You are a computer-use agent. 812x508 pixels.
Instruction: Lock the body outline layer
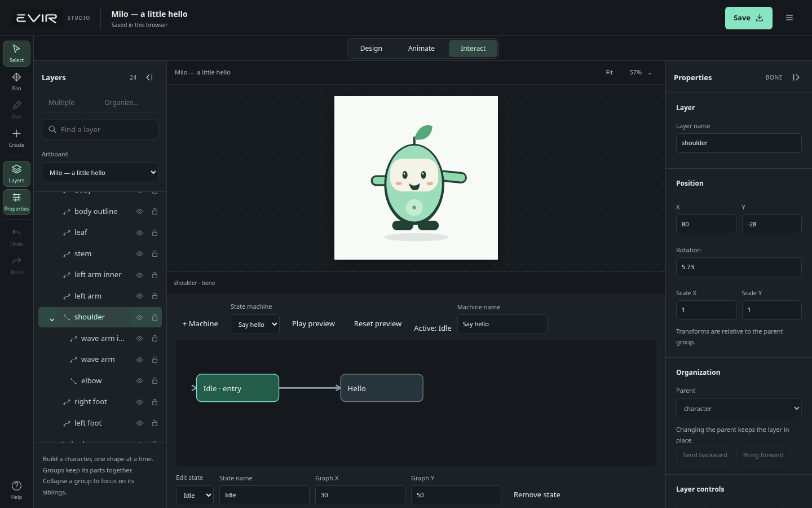tap(155, 212)
